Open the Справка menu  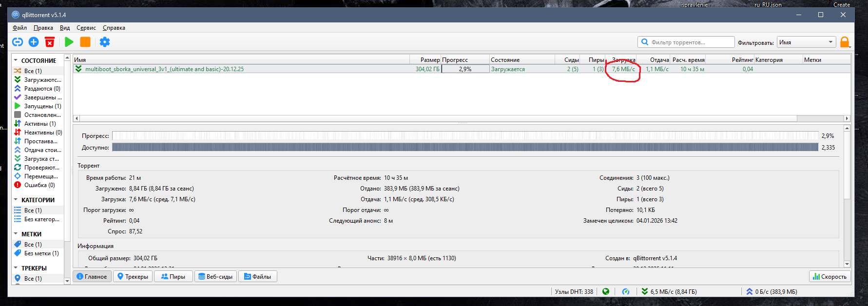click(114, 28)
